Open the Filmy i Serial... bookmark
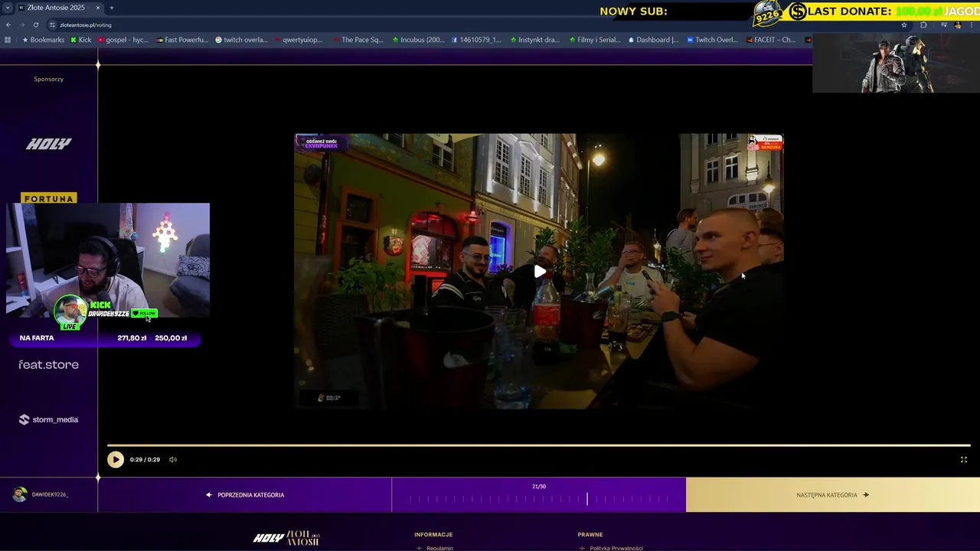Viewport: 980px width, 551px height. click(x=595, y=40)
